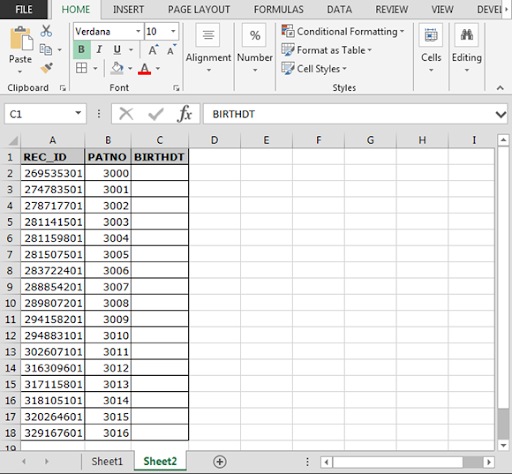Open the Underline style dropdown arrow
The height and width of the screenshot is (474, 512).
(131, 50)
